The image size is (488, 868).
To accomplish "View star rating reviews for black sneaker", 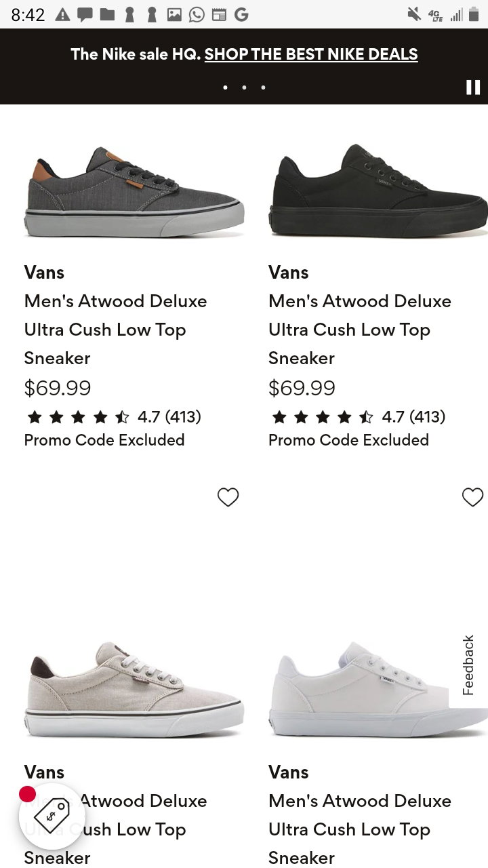I will pos(358,416).
